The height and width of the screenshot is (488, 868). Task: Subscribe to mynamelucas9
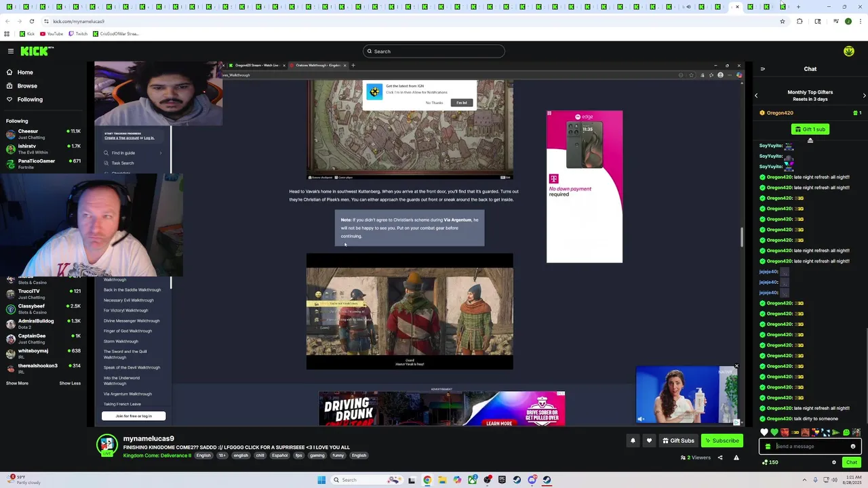[x=722, y=441]
